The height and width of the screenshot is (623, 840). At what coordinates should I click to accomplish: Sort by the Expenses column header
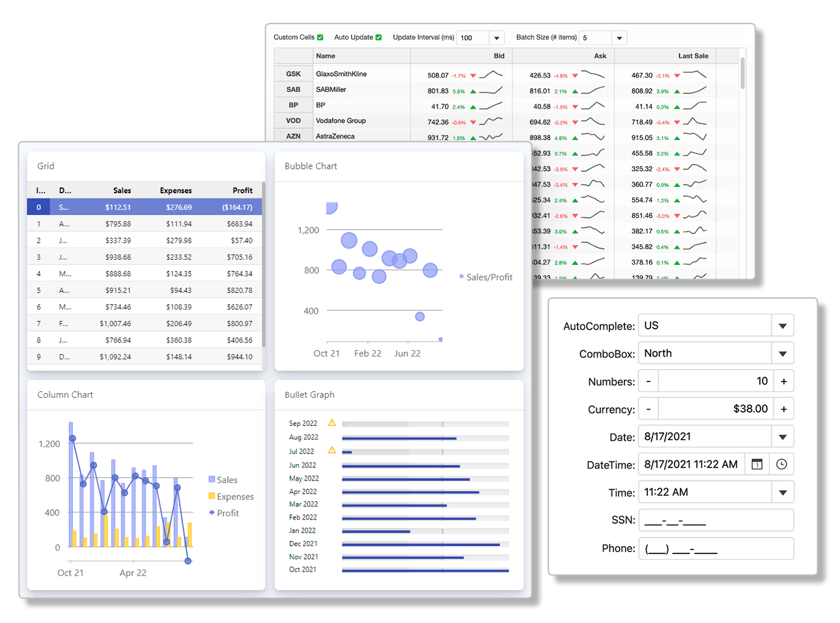(x=176, y=191)
